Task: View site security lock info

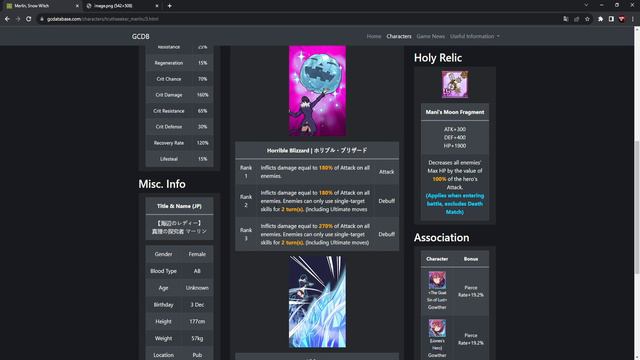Action: pos(42,19)
